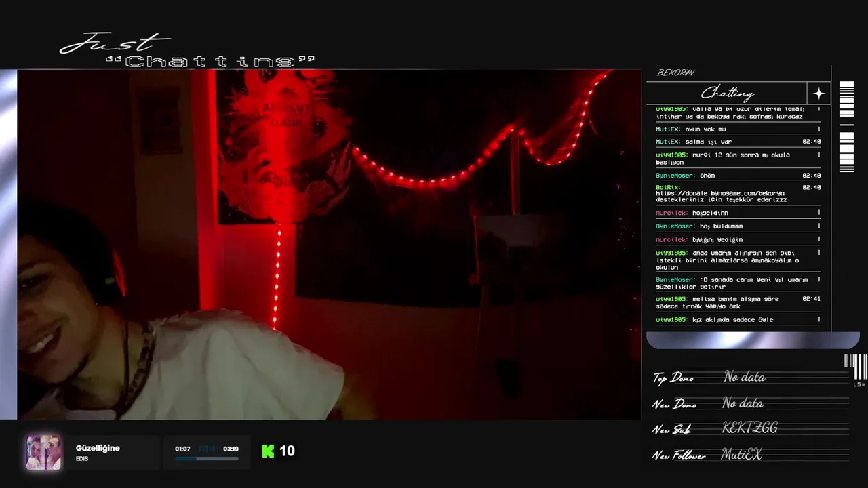Click nurcilek message 'hoşgeldinn'

tap(710, 213)
